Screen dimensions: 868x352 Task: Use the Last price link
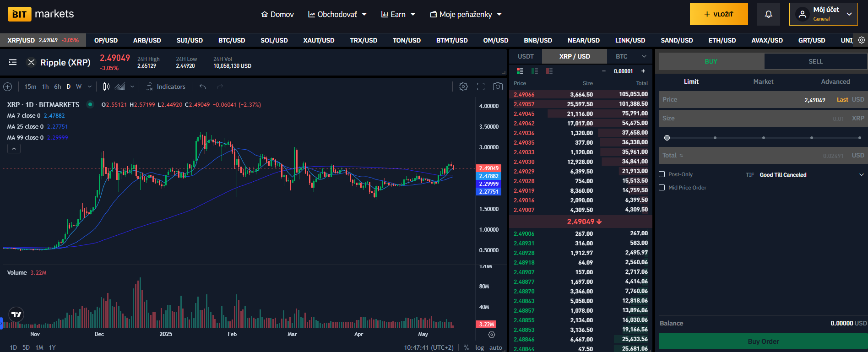[842, 99]
